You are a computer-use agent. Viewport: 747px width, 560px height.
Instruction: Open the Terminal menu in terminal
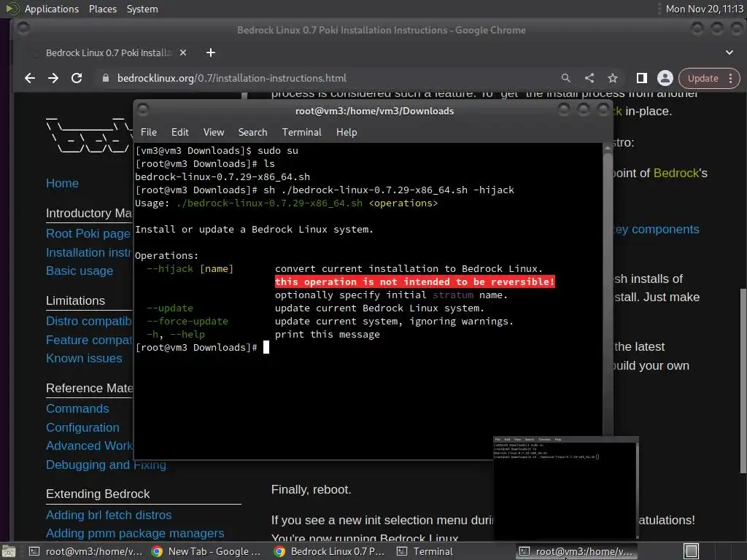pos(301,133)
